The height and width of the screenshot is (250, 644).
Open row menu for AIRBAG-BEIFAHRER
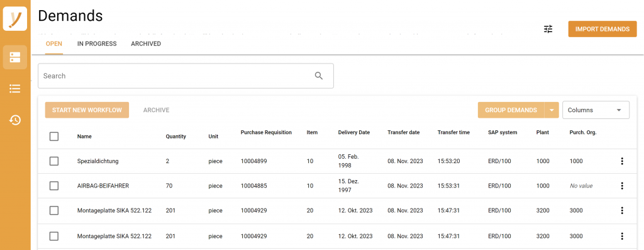click(x=622, y=186)
